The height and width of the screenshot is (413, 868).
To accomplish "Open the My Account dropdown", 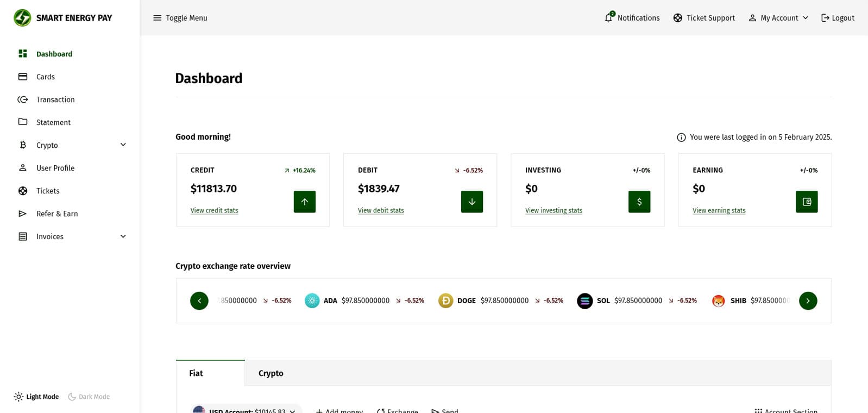I will [778, 18].
